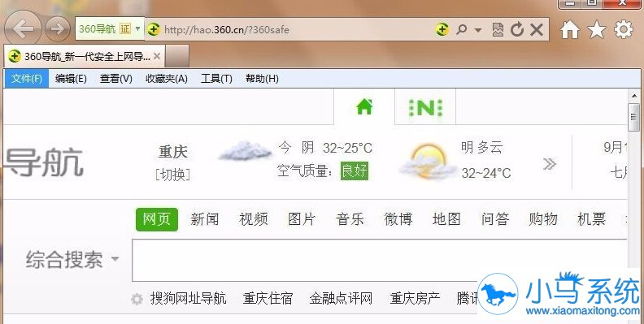Select the 机票 search tab
Image resolution: width=644 pixels, height=324 pixels.
591,219
